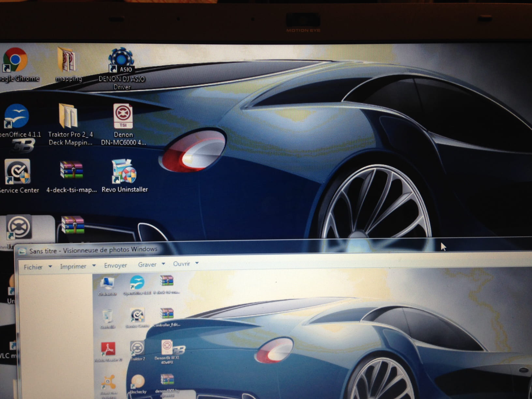Click the highlighted Traktor shortcut icon

(20, 227)
